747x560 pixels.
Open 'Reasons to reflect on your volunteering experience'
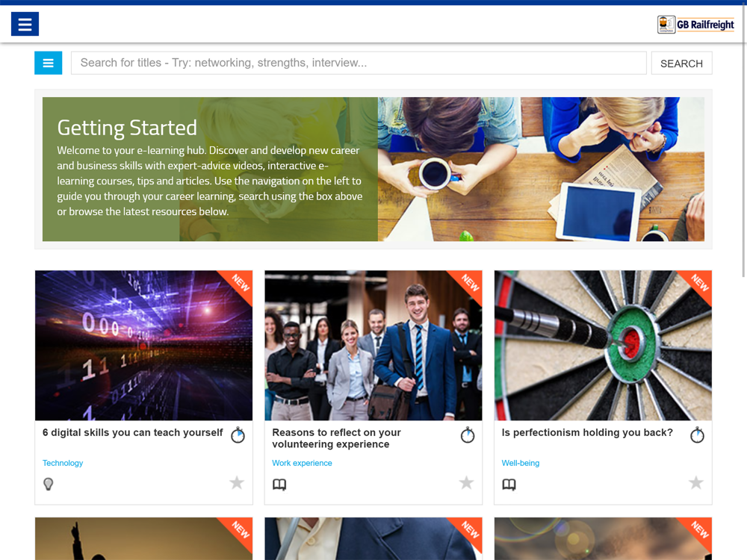coord(336,438)
